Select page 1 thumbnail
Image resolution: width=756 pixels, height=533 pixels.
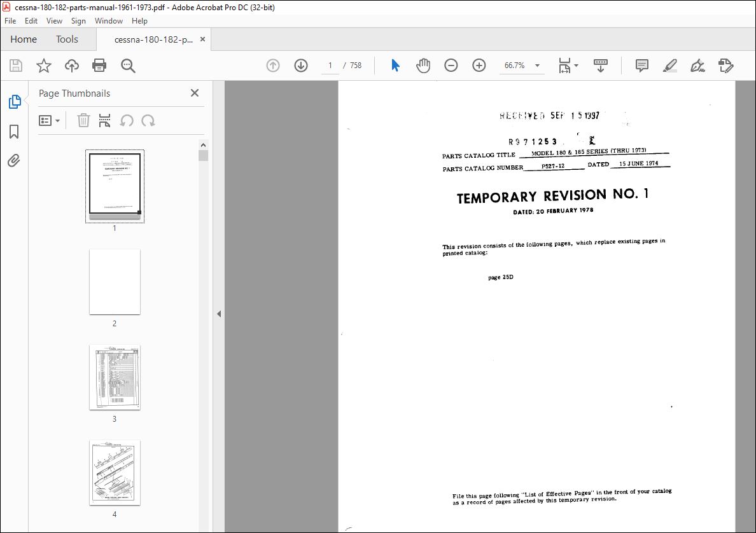coord(115,186)
